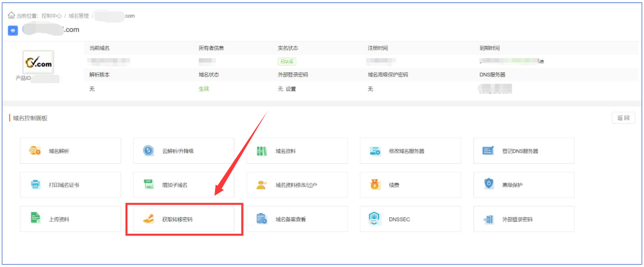This screenshot has height=267, width=644.
Task: Click the 登记DNS服务器 icon
Action: [x=488, y=151]
